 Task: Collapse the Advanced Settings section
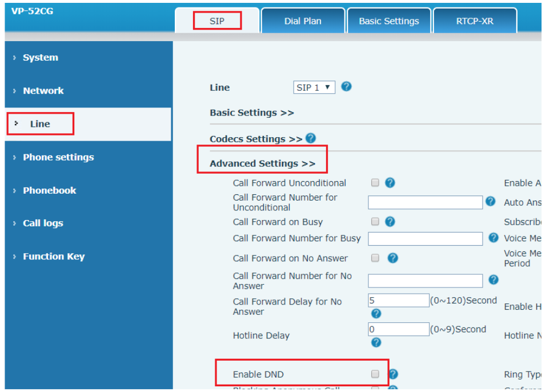262,163
